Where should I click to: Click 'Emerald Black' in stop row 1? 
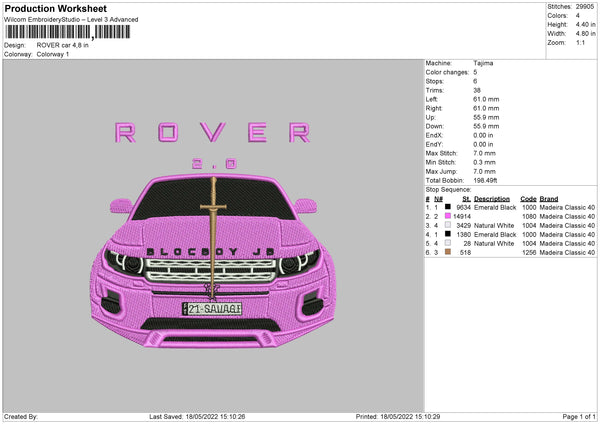pos(495,207)
